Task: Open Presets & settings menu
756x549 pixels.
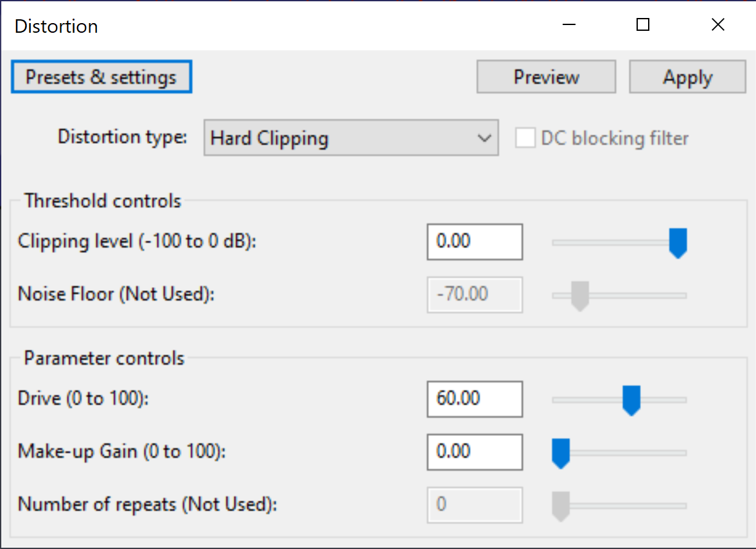Action: click(x=101, y=77)
